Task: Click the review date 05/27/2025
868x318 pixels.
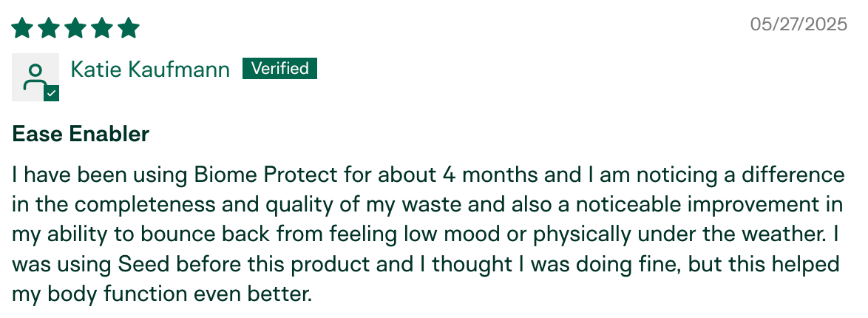Action: click(x=799, y=24)
